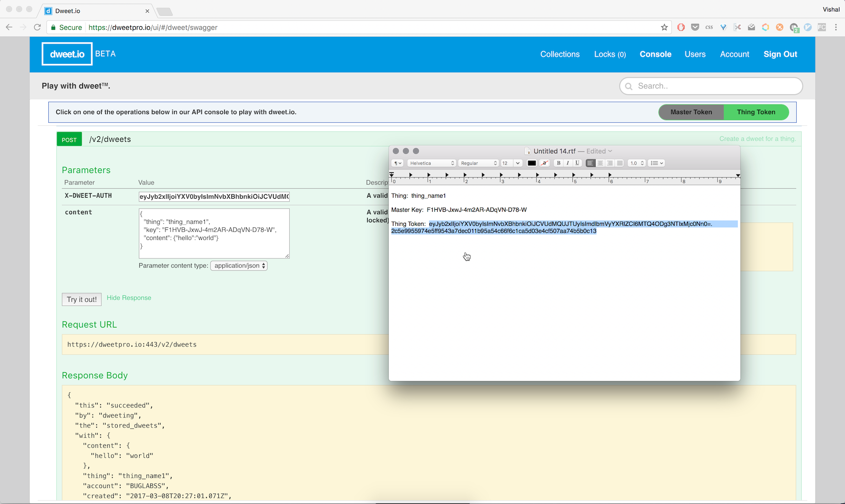Click the Pocket extension icon
Viewport: 845px width, 504px height.
[x=695, y=27]
